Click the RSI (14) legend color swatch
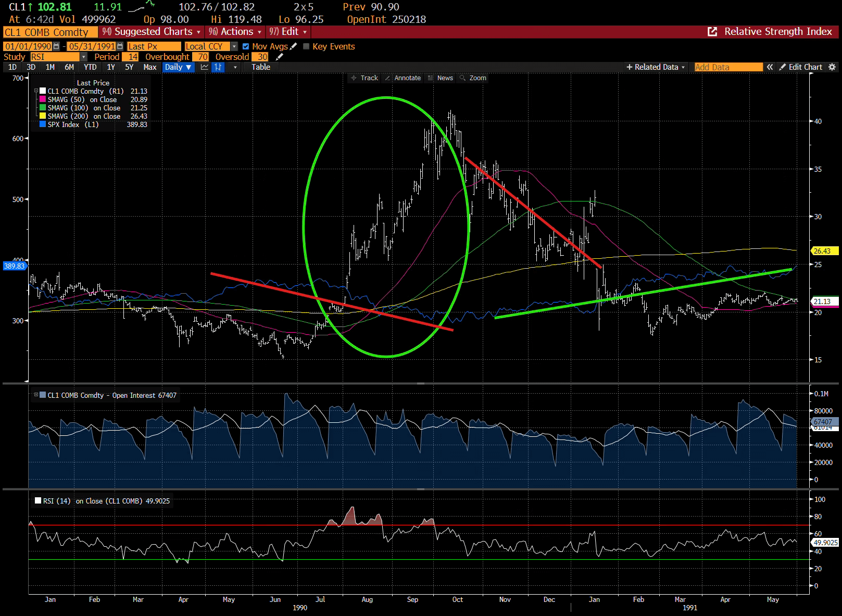Viewport: 842px width, 616px height. [38, 501]
